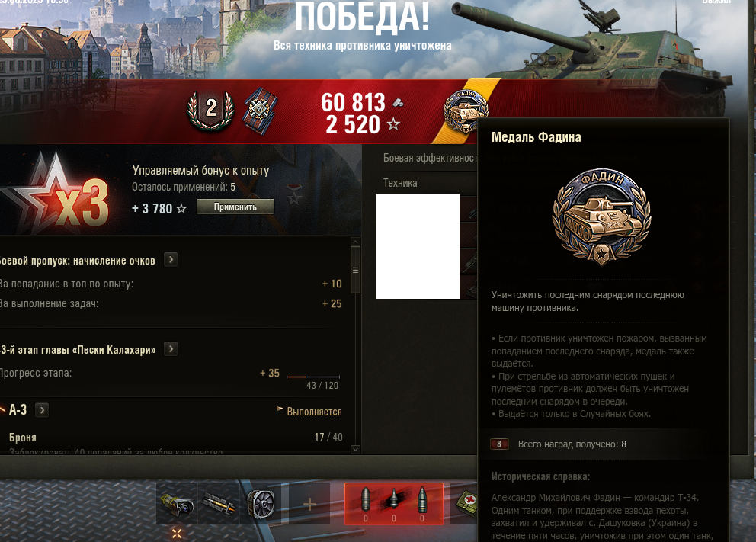Viewport: 756px width, 542px height.
Task: Click the empty plus equipment slot
Action: [x=309, y=504]
